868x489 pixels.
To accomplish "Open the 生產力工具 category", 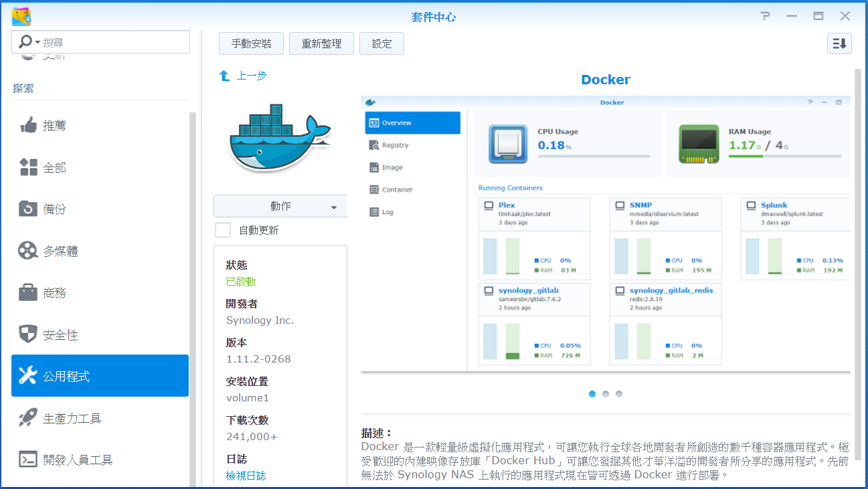I will [100, 418].
